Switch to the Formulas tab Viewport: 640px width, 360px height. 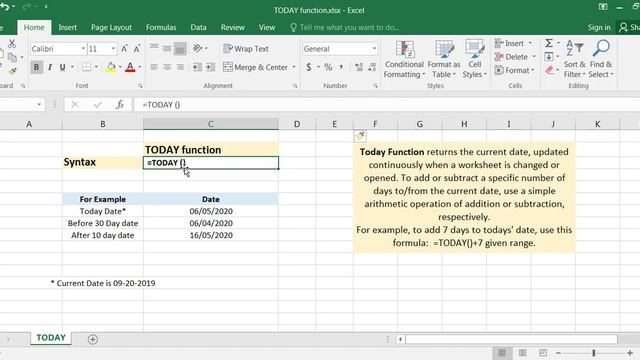click(x=161, y=27)
